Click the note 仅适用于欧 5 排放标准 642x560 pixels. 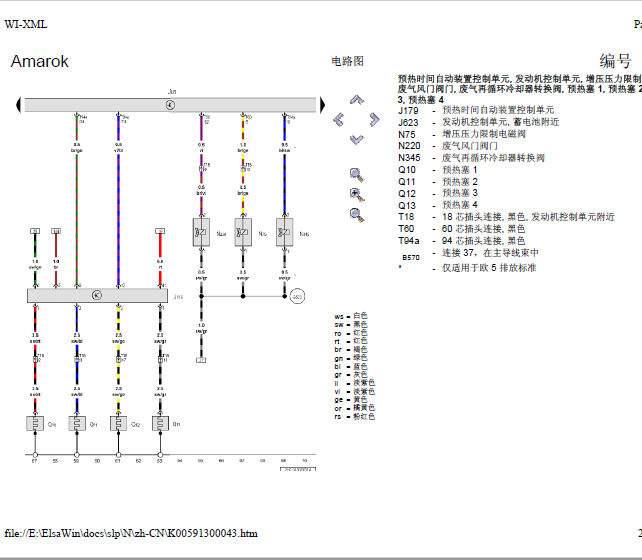[489, 268]
